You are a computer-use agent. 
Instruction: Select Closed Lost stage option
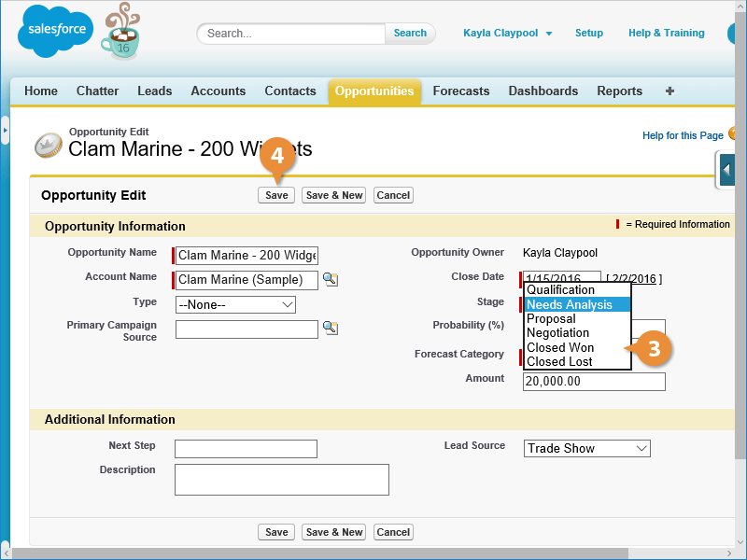(x=577, y=362)
